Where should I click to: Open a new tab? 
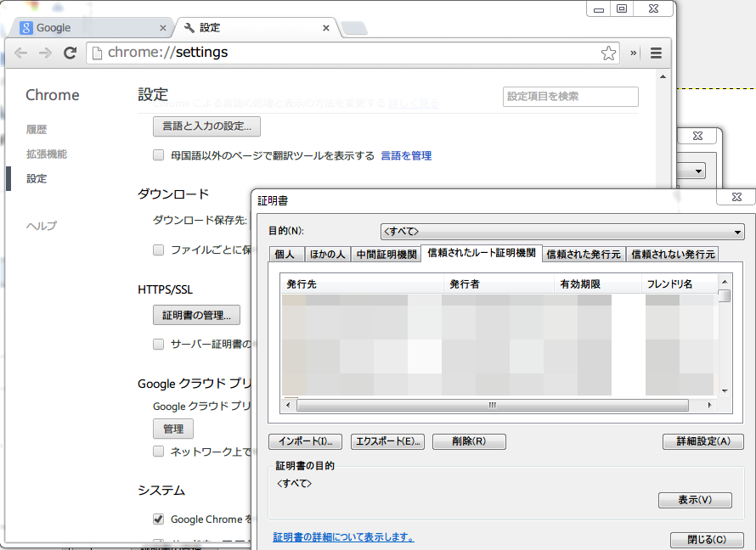[x=354, y=28]
